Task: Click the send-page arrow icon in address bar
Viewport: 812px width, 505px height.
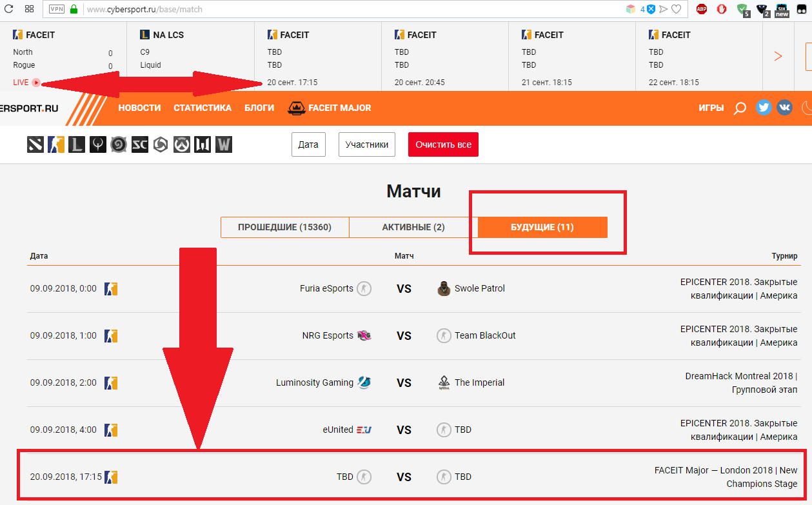Action: click(664, 9)
